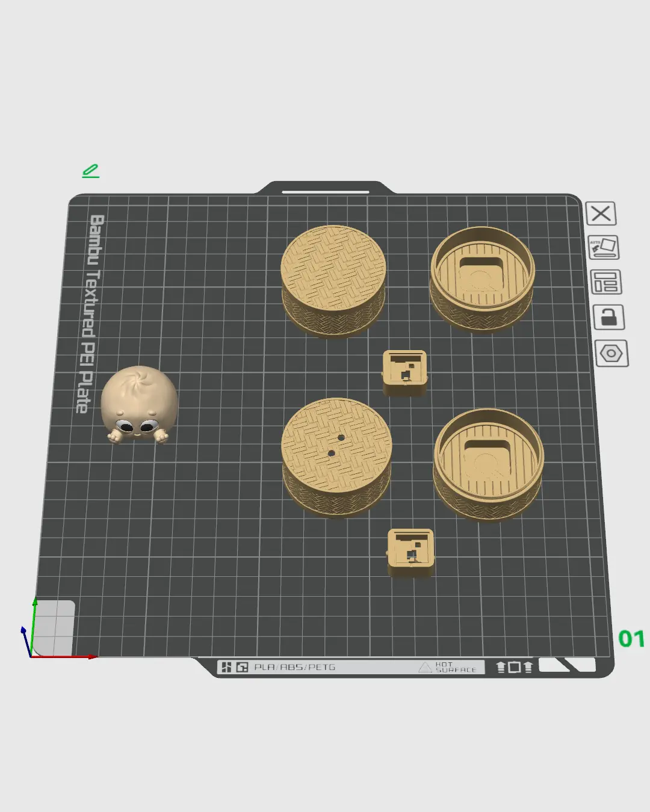Select the woven lid with two holes
Viewport: 650px width, 812px height.
point(336,457)
